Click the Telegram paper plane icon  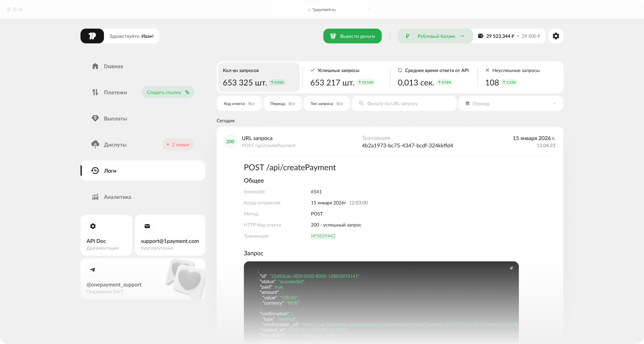click(x=93, y=270)
